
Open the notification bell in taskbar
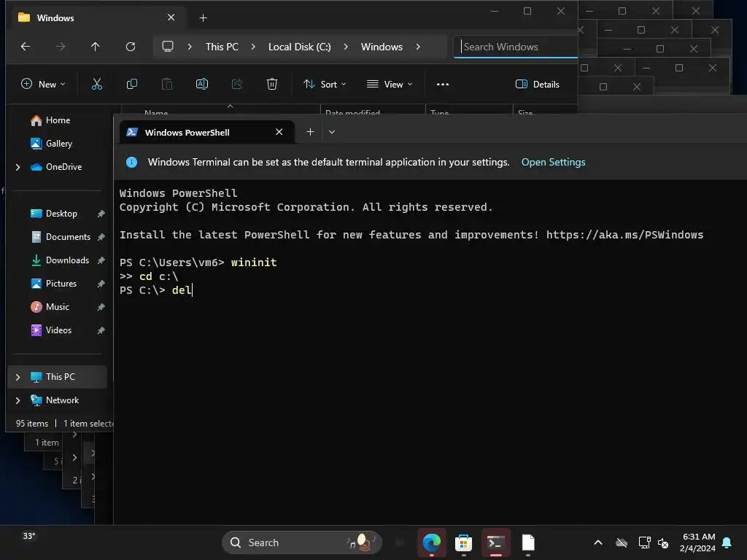click(x=727, y=542)
